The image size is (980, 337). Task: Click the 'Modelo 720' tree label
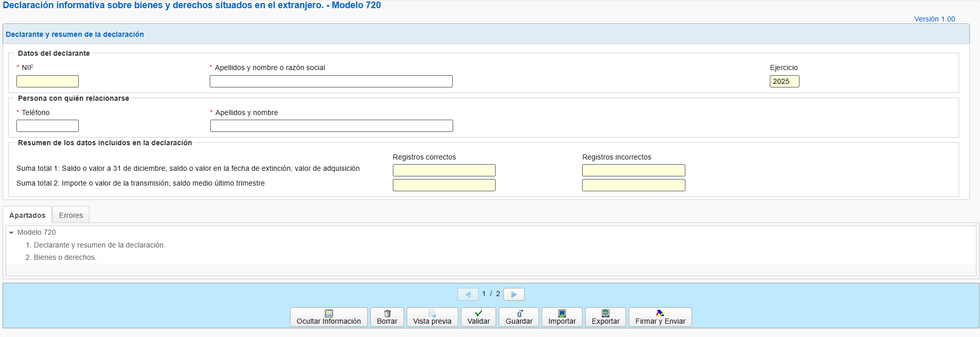(x=36, y=232)
